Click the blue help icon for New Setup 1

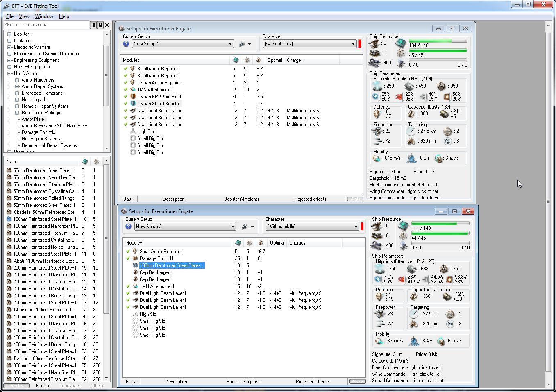pyautogui.click(x=126, y=44)
